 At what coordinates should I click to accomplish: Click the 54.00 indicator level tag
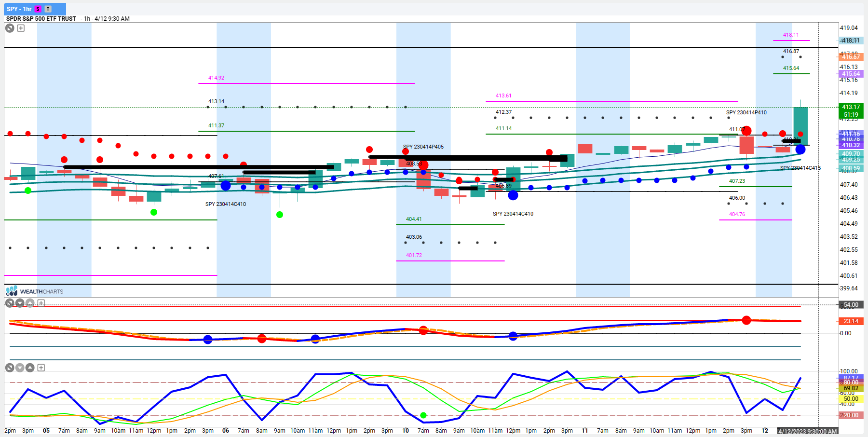[x=851, y=305]
